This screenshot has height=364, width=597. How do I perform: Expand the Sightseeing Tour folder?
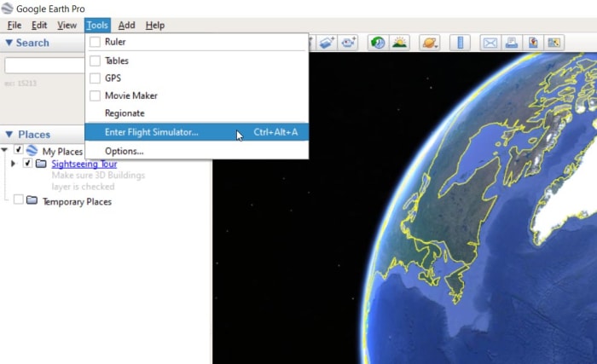(x=14, y=164)
